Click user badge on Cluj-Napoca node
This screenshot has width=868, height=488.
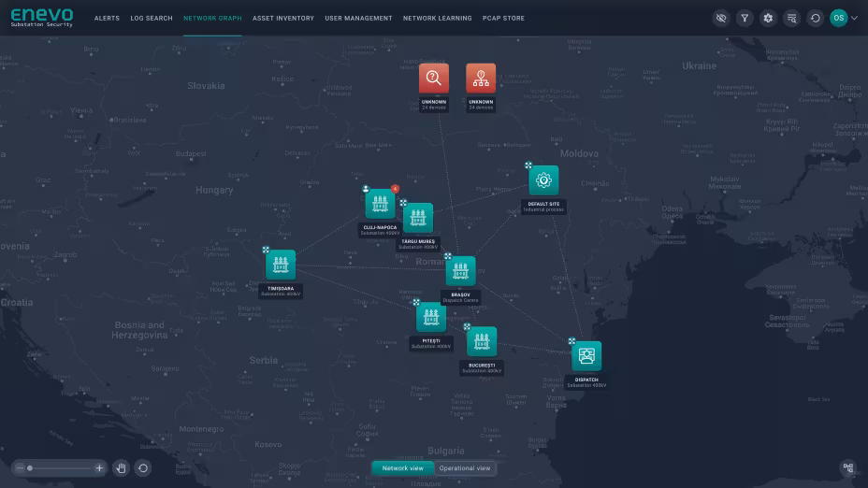pyautogui.click(x=366, y=189)
